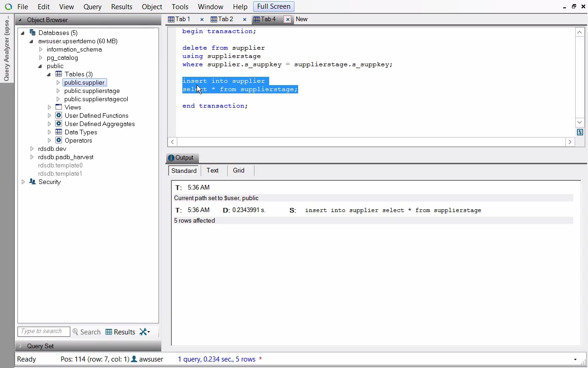588x368 pixels.
Task: Collapse the Tables (3) tree node
Action: tap(49, 74)
